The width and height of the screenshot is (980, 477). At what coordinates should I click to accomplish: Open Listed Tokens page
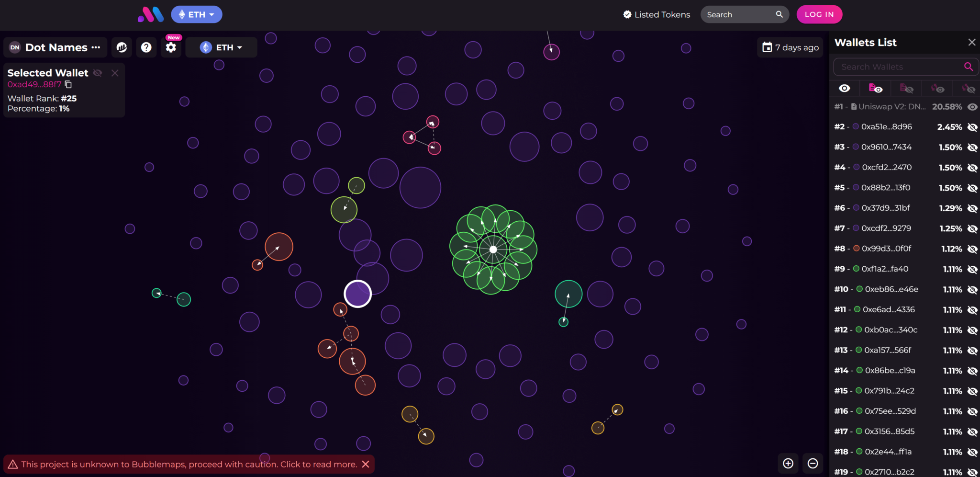click(657, 14)
